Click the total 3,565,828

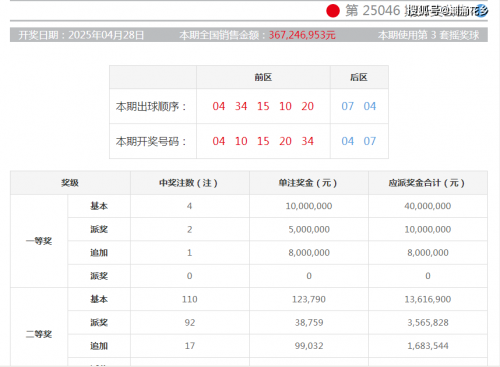pyautogui.click(x=428, y=323)
